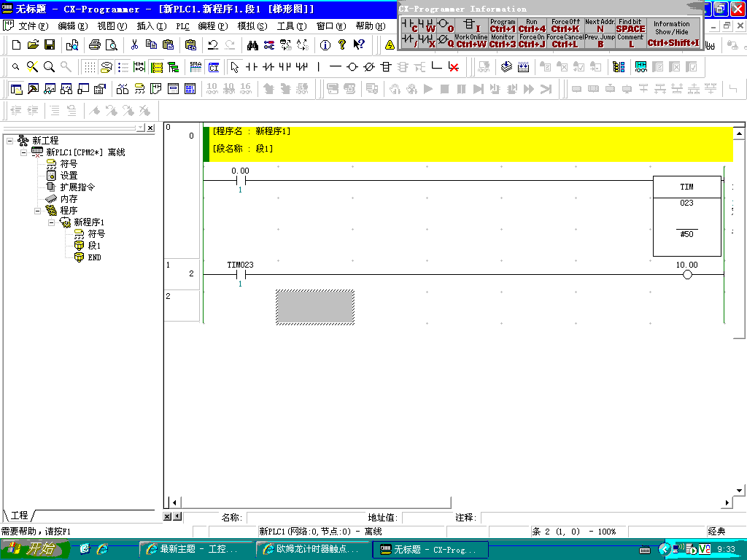
Task: Open the 编程 menu
Action: click(x=211, y=26)
